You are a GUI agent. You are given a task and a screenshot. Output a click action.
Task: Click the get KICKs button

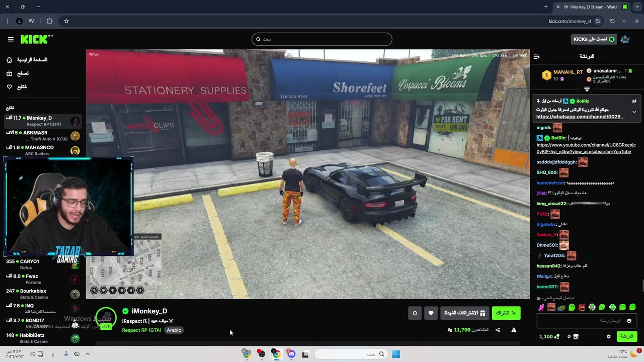594,39
